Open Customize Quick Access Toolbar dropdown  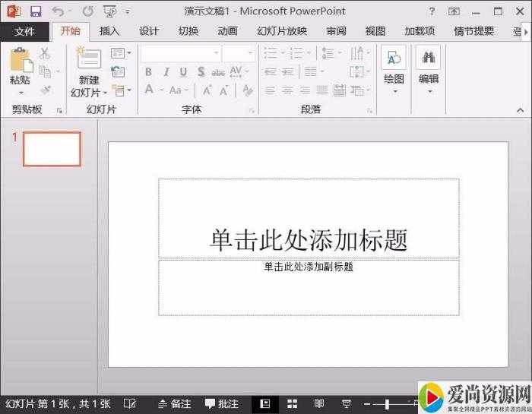(x=128, y=12)
